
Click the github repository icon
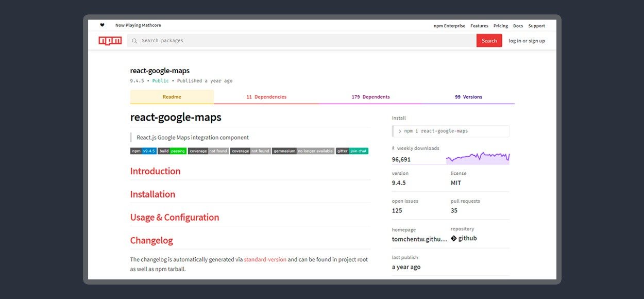coord(454,239)
